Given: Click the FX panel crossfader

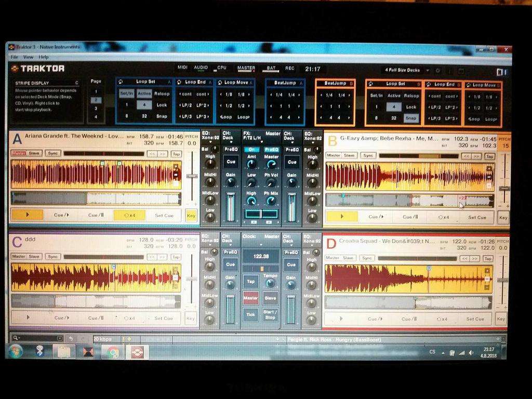Looking at the screenshot, I should (x=261, y=214).
